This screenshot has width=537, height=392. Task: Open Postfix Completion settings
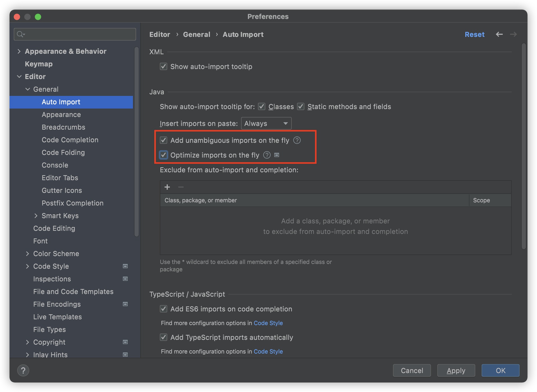coord(73,203)
